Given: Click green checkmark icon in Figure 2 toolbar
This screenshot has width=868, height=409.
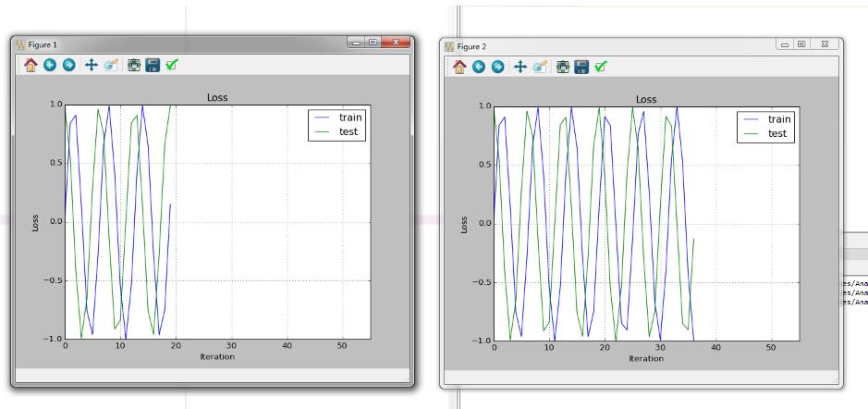Looking at the screenshot, I should tap(602, 67).
